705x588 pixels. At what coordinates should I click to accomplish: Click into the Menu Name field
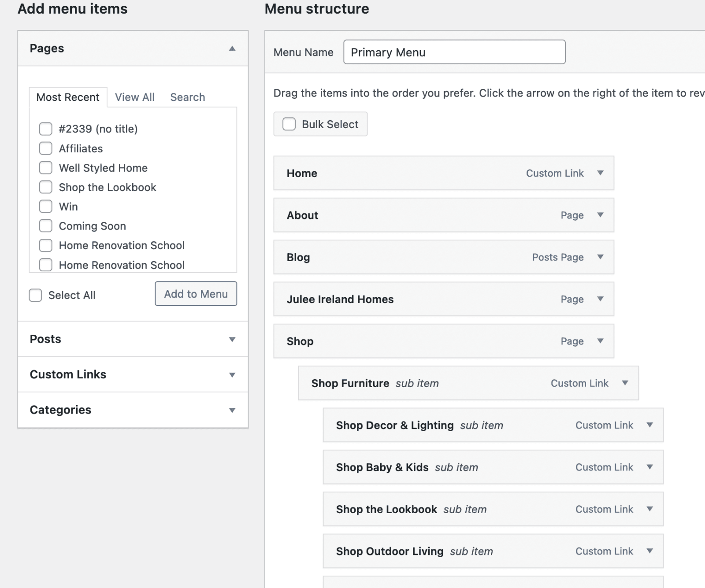[454, 52]
